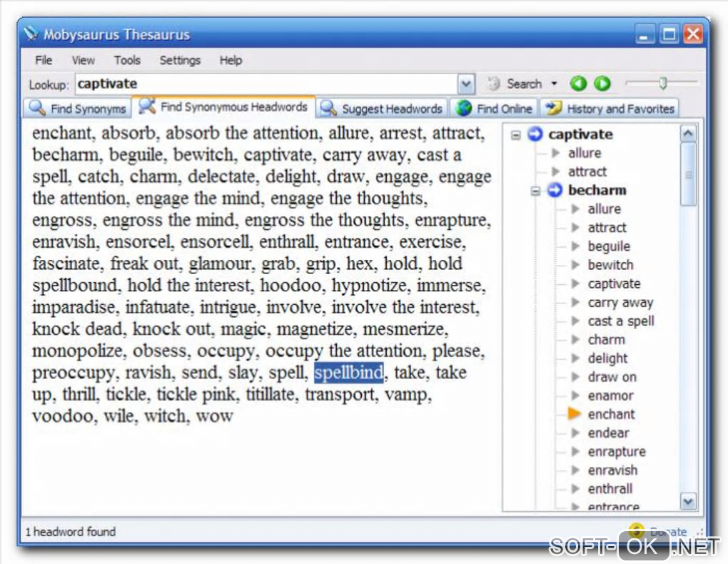Click the blue arrow icon beside captivate
This screenshot has height=564, width=728.
535,134
